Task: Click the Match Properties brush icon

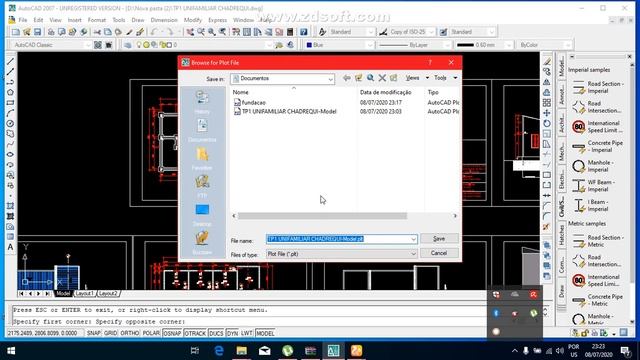Action: click(129, 32)
